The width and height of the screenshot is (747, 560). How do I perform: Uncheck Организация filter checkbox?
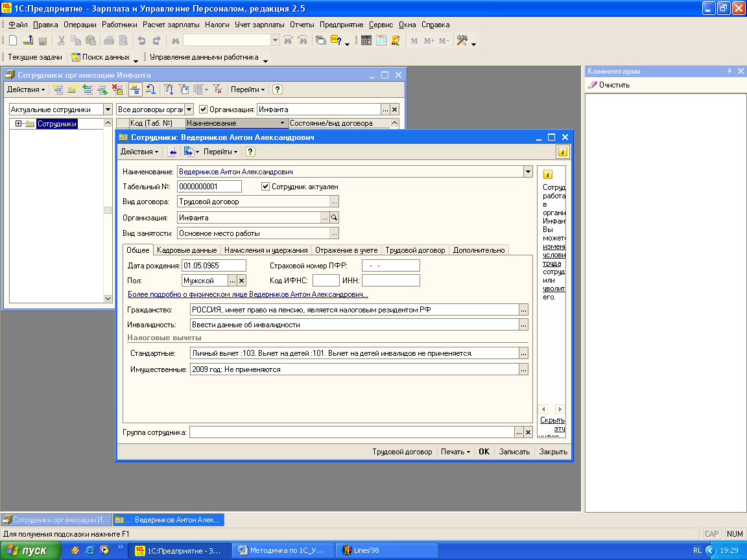coord(204,110)
